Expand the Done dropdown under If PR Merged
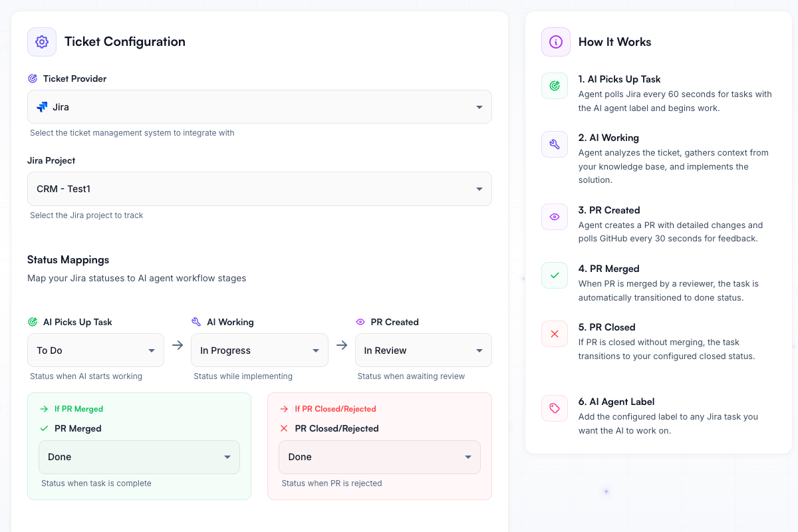This screenshot has height=532, width=798. point(139,457)
